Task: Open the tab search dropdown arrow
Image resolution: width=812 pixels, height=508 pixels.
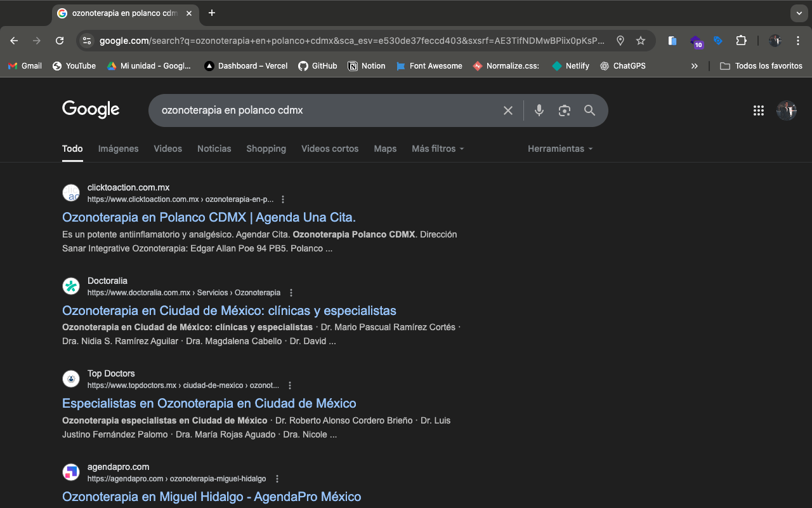Action: [799, 13]
